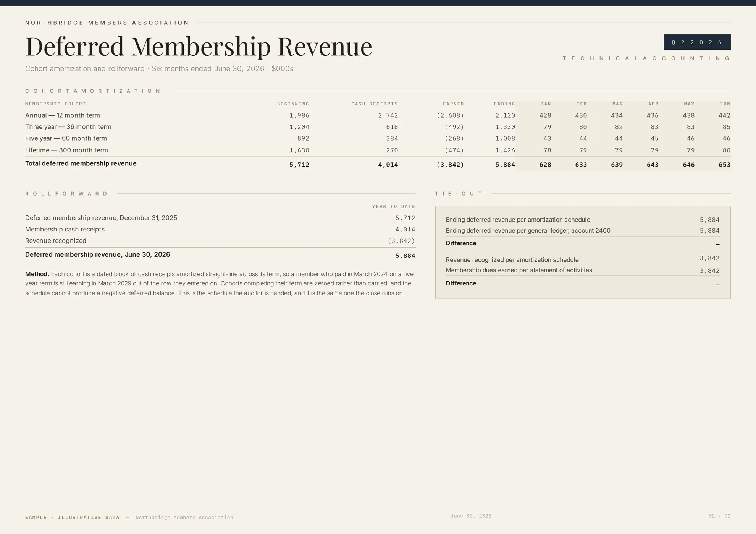Select the "Feb" month column header
The width and height of the screenshot is (756, 534).
click(x=582, y=104)
